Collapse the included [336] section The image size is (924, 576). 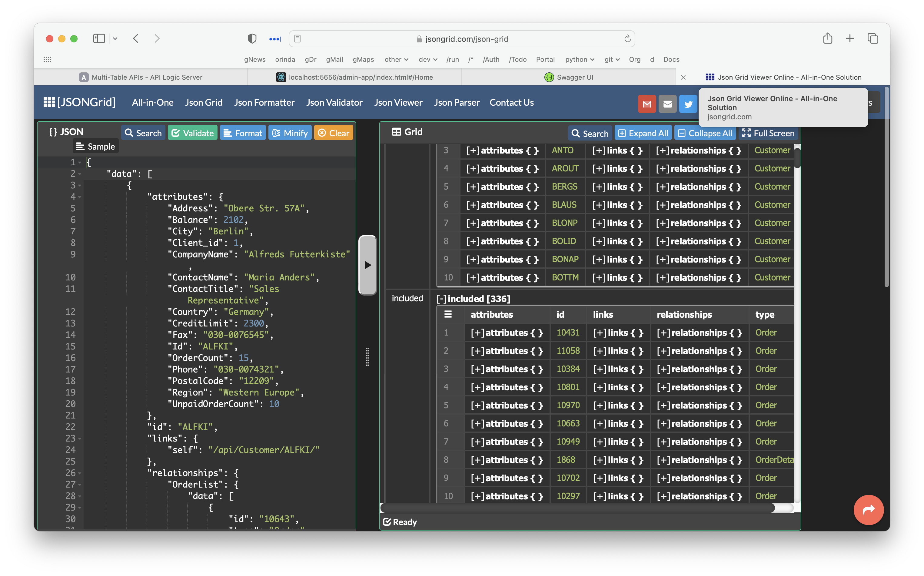442,299
